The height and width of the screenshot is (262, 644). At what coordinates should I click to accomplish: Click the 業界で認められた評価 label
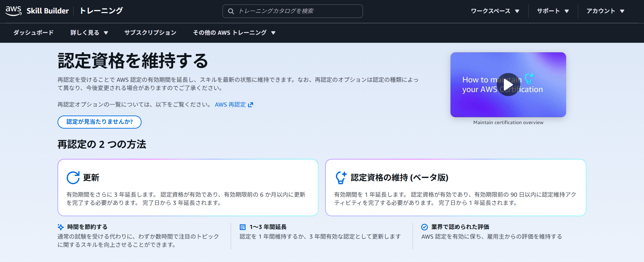pyautogui.click(x=460, y=227)
